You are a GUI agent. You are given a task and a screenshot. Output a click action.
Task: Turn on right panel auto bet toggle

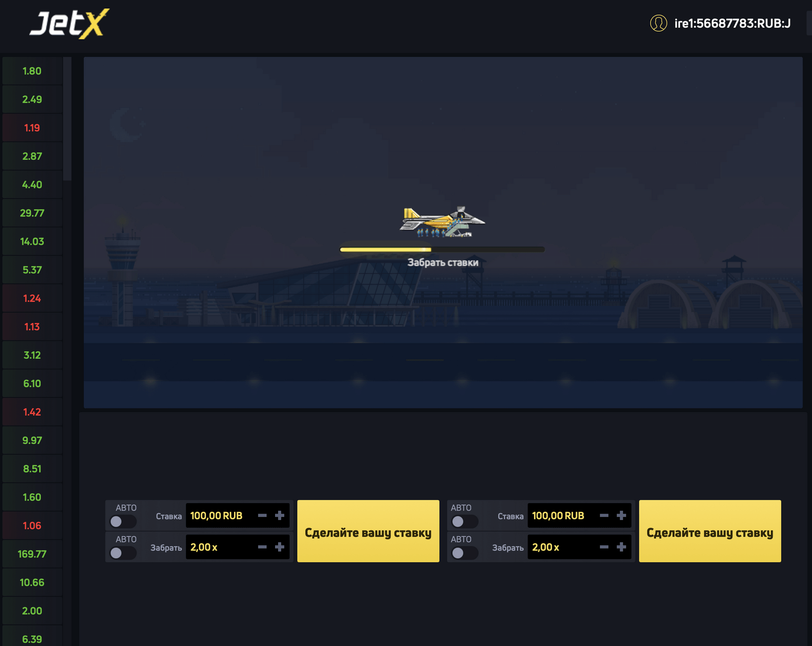(x=464, y=521)
